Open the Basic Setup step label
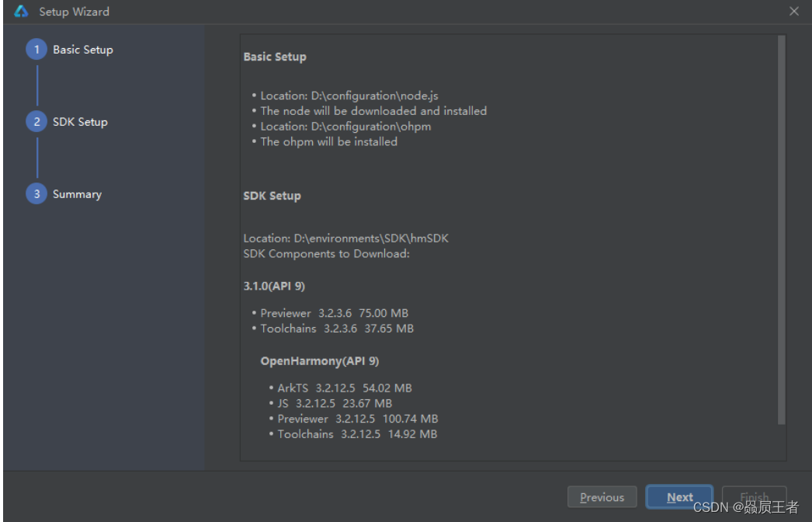The height and width of the screenshot is (522, 812). click(83, 50)
